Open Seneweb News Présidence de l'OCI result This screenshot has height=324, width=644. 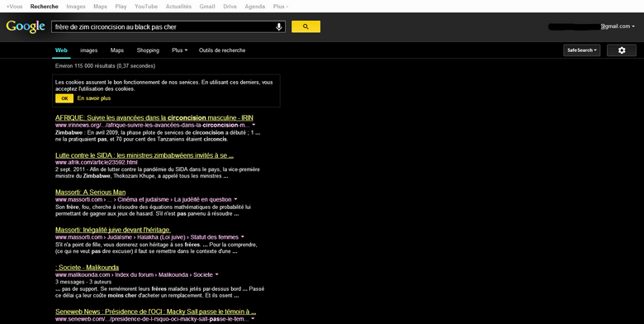pos(156,312)
